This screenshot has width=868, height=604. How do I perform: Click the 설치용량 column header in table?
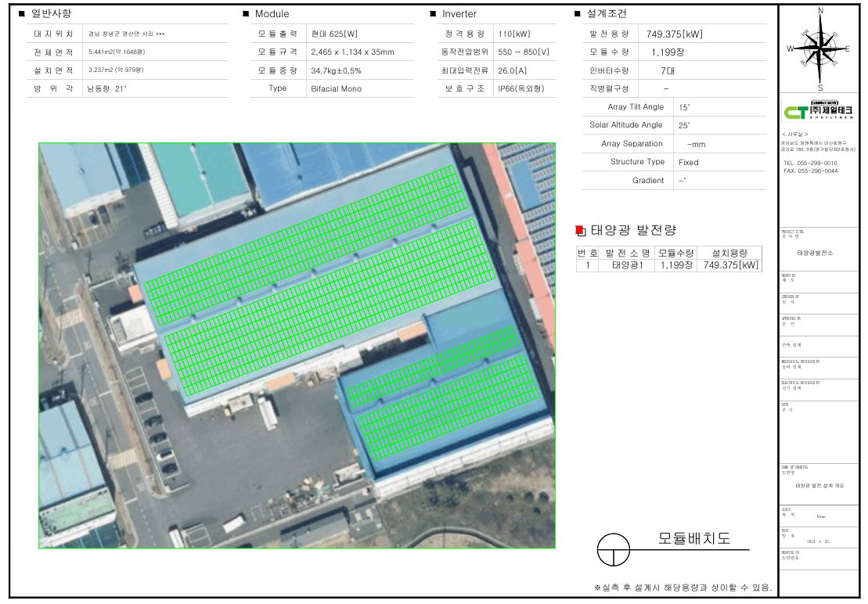point(729,253)
